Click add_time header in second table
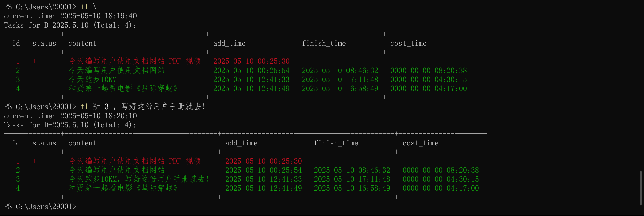The width and height of the screenshot is (644, 216). tap(241, 143)
